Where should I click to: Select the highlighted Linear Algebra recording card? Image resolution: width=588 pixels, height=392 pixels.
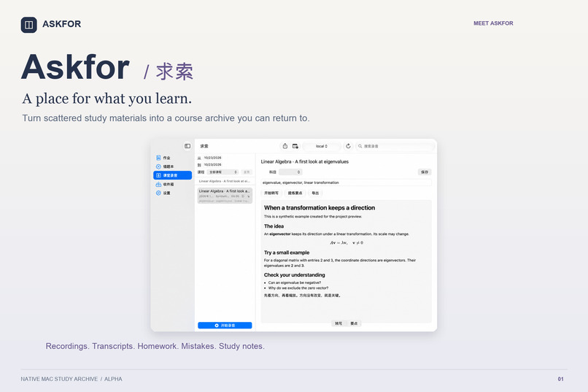[x=225, y=196]
